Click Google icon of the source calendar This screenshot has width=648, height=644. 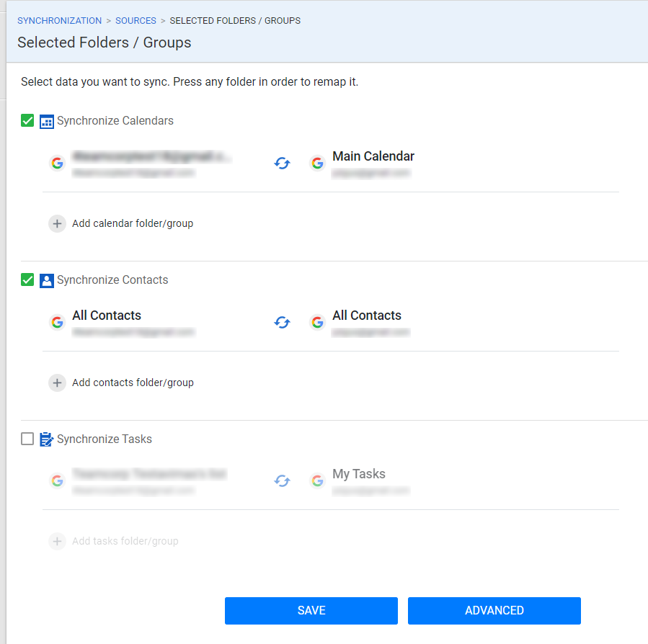pyautogui.click(x=58, y=164)
